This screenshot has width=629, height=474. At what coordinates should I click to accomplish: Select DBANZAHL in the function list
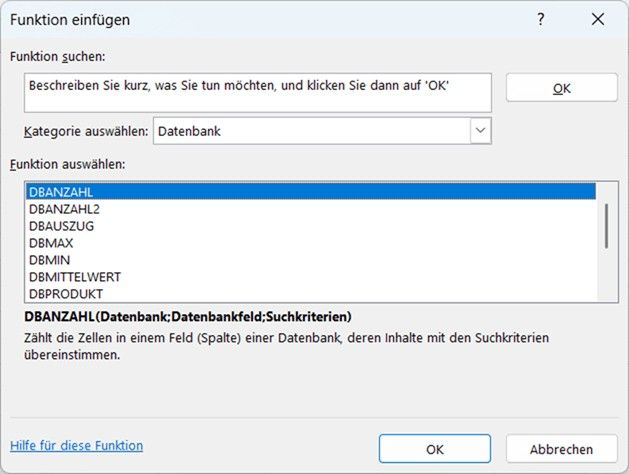(x=310, y=192)
